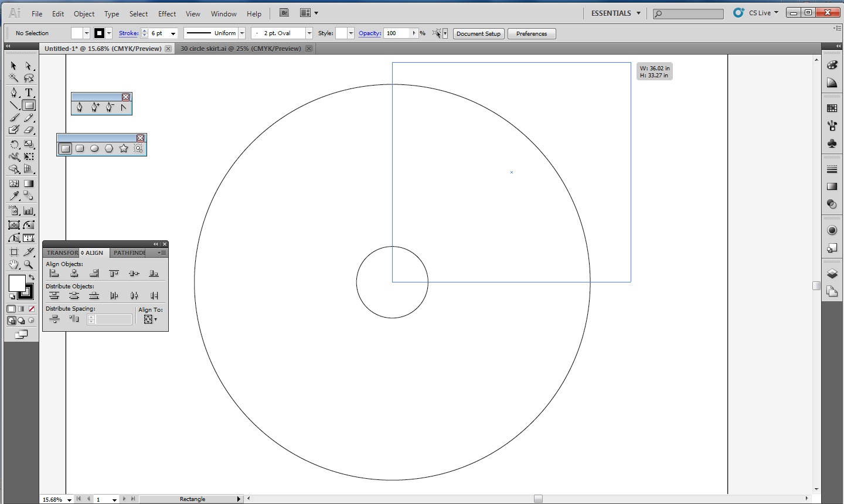Select the Gradient tool
844x504 pixels.
[29, 183]
